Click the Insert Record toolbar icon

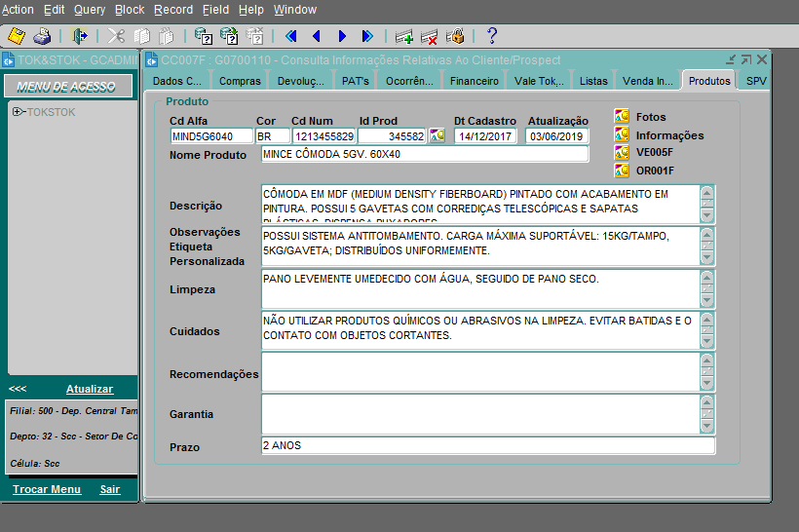click(x=404, y=36)
